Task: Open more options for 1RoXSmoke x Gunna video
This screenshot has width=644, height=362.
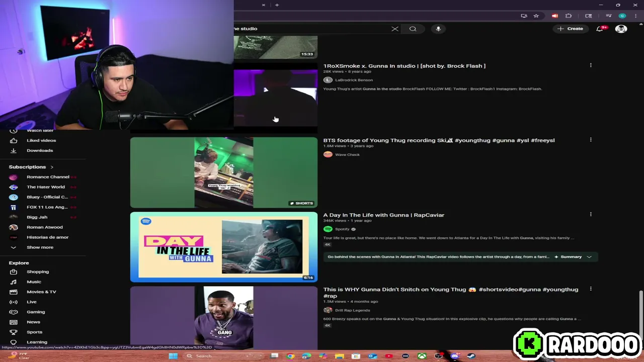Action: 591,65
